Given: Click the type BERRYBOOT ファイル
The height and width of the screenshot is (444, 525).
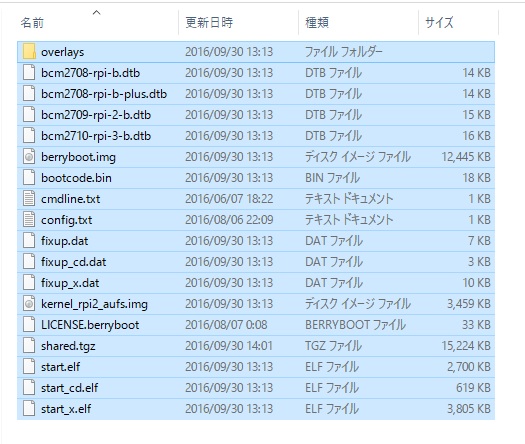Looking at the screenshot, I should [355, 325].
